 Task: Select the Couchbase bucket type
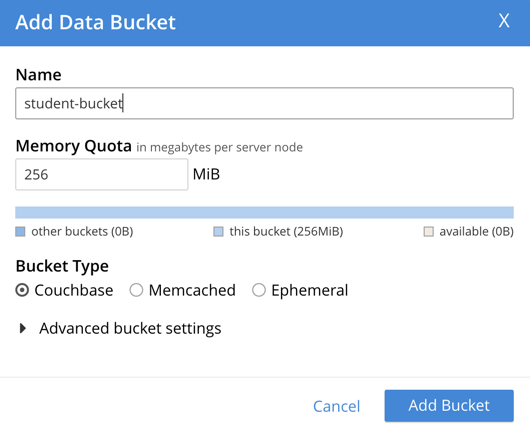pyautogui.click(x=22, y=290)
